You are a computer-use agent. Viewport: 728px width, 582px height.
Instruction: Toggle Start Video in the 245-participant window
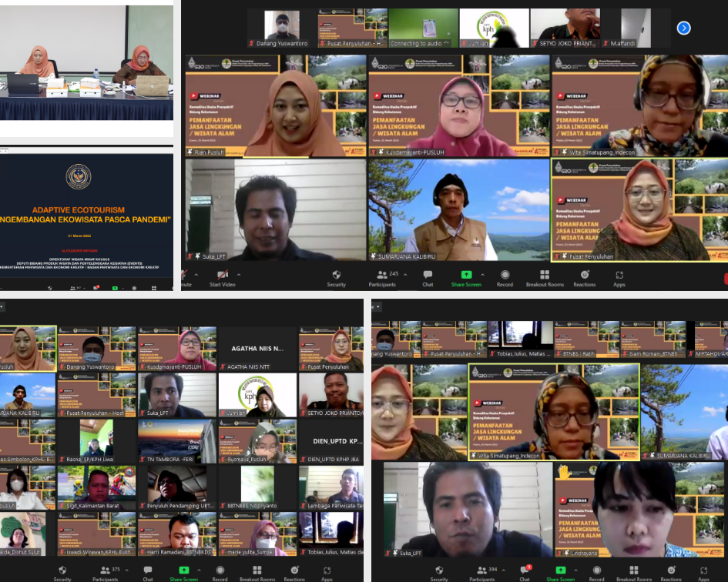tap(223, 279)
